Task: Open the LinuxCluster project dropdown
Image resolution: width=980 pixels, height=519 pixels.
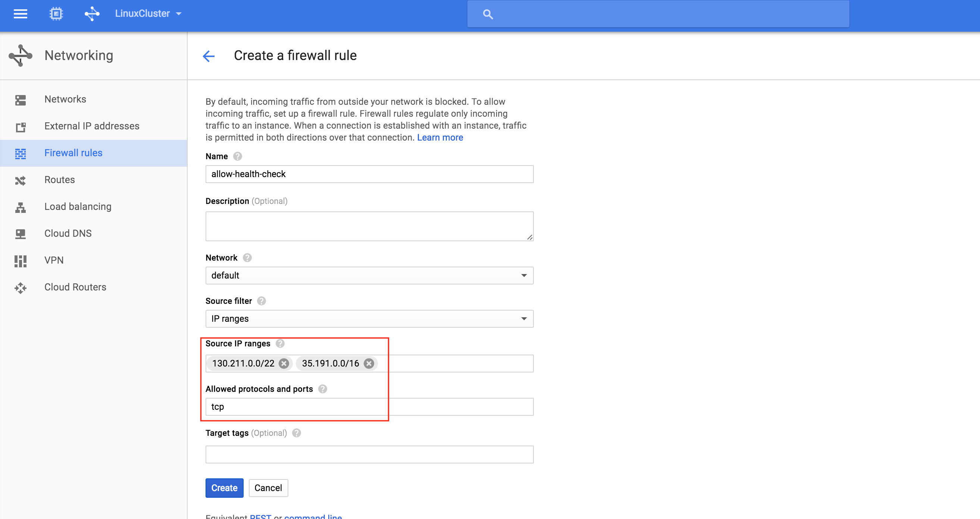Action: 148,14
